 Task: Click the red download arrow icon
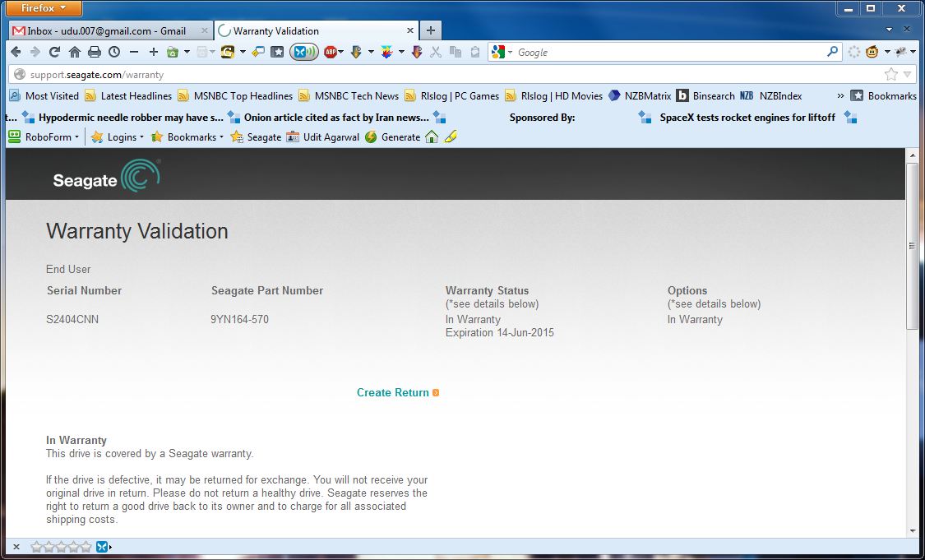[417, 52]
